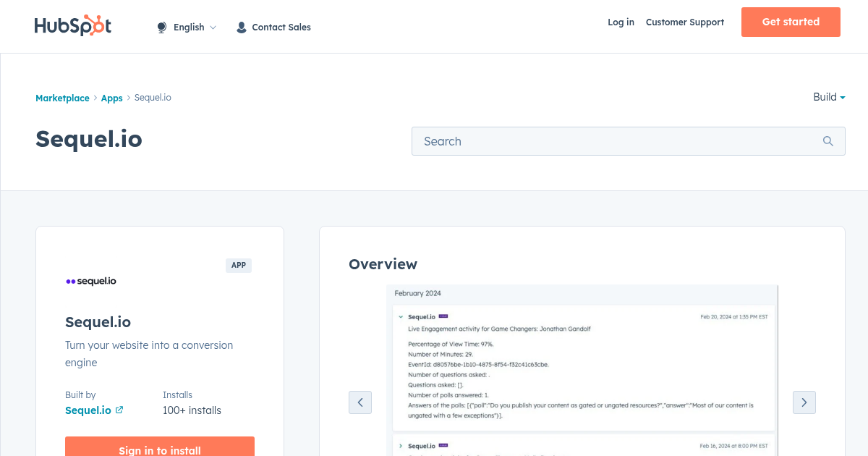Expand the Build dropdown menu

(x=829, y=97)
